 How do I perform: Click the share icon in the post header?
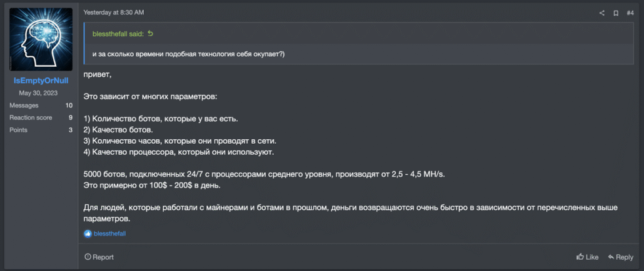(602, 12)
